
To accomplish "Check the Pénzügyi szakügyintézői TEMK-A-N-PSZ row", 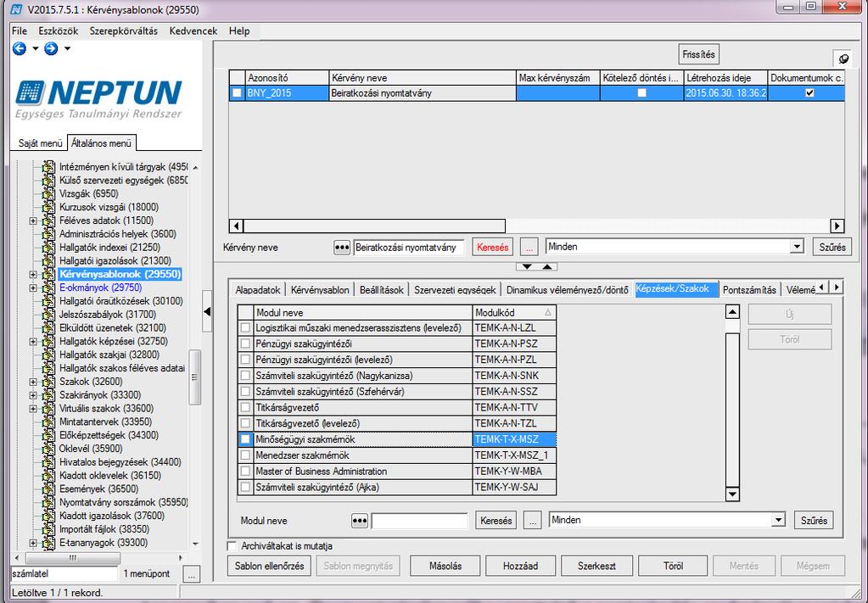I will 245,343.
